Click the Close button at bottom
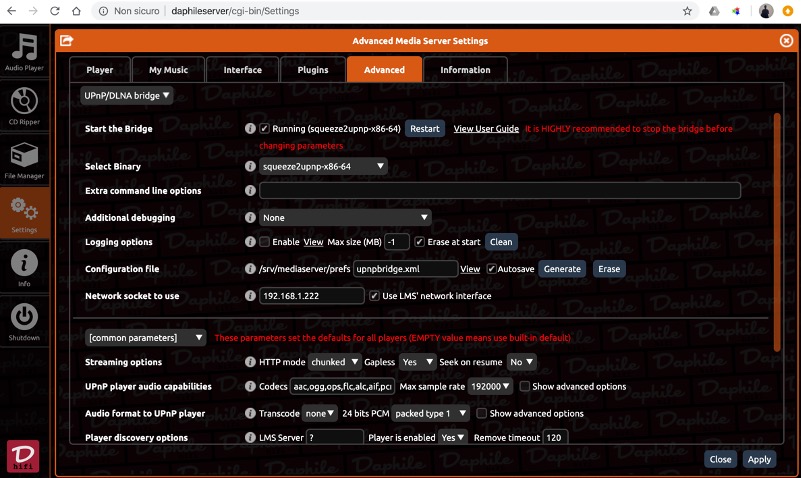 coord(720,459)
